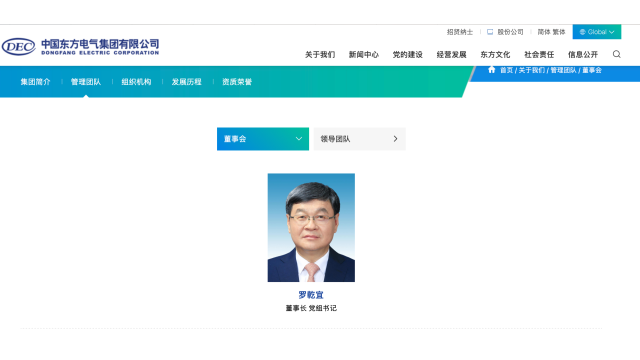Image resolution: width=640 pixels, height=360 pixels.
Task: Switch to 简体 Chinese
Action: 544,32
